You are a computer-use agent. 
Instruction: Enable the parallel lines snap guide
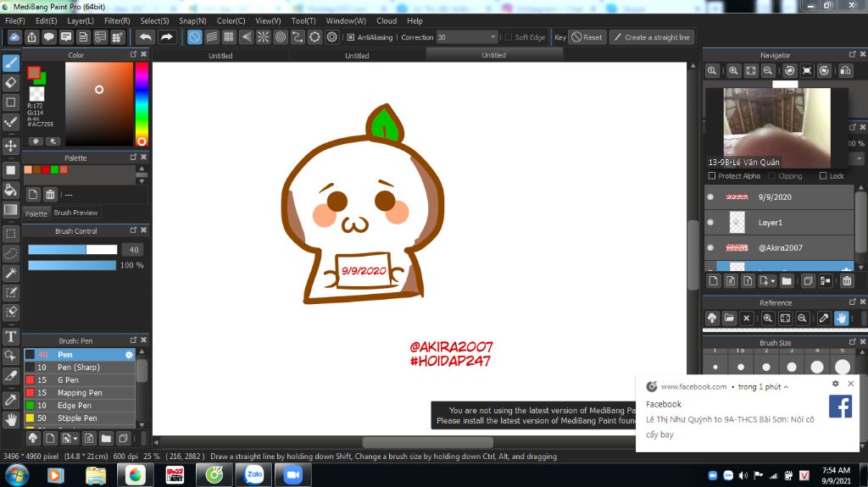(x=211, y=37)
